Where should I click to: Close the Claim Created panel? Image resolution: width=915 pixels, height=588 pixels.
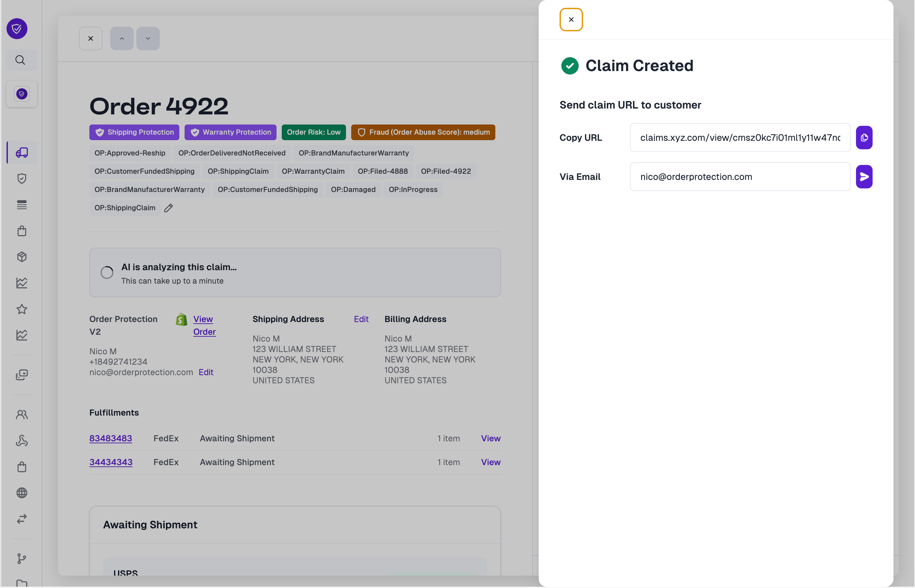click(571, 20)
